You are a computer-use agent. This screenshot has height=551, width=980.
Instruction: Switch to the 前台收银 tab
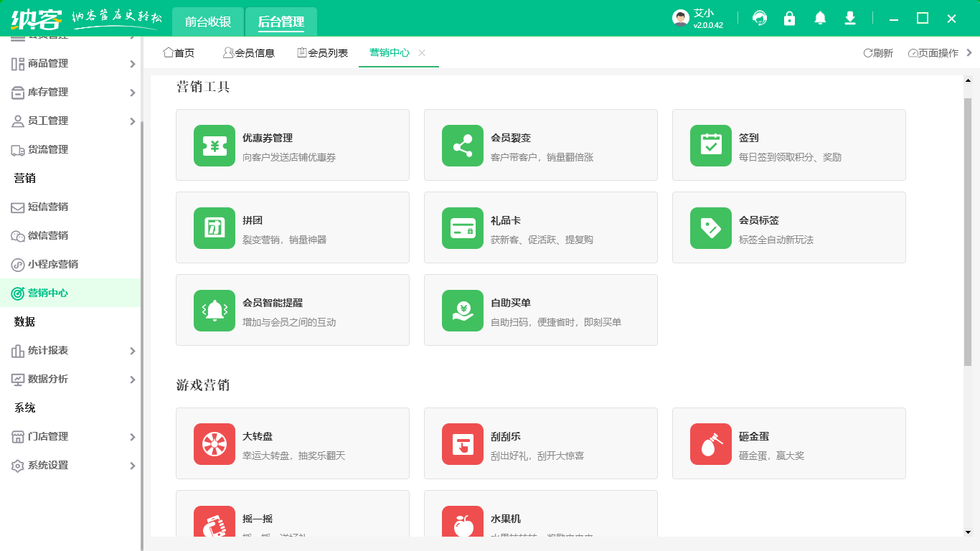[x=208, y=22]
